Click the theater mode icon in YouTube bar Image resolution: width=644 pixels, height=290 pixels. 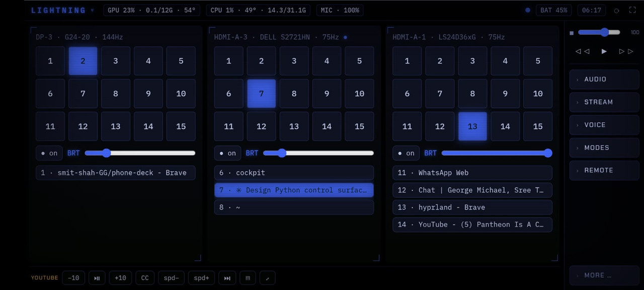(248, 278)
